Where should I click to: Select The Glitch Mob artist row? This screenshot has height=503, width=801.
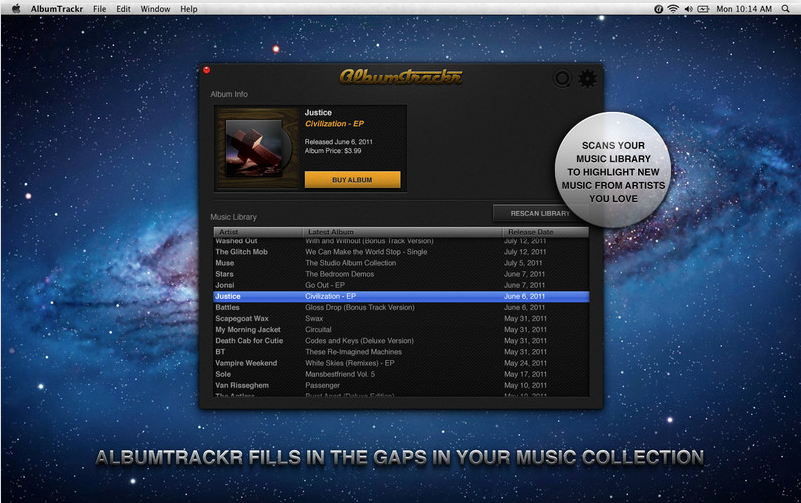tap(401, 252)
